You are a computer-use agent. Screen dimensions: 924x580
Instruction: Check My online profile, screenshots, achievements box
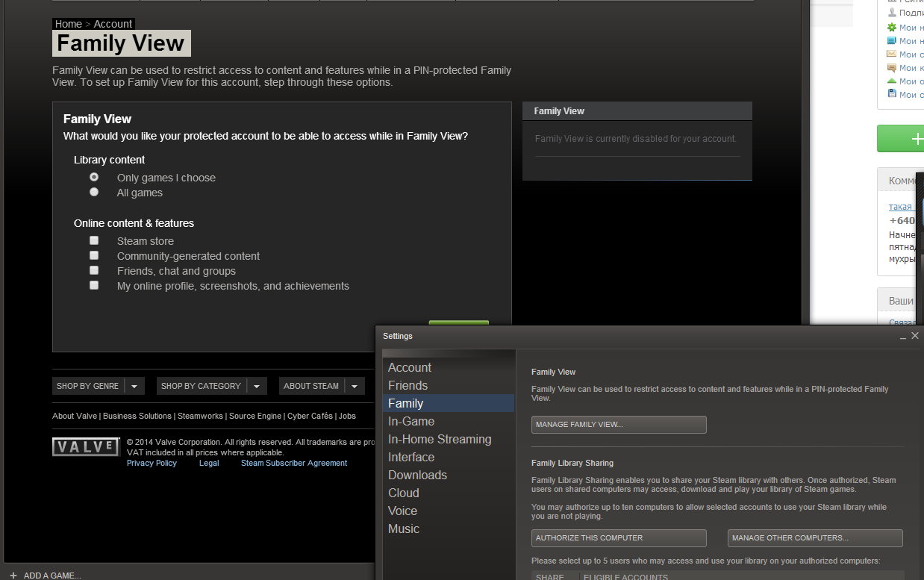tap(94, 285)
